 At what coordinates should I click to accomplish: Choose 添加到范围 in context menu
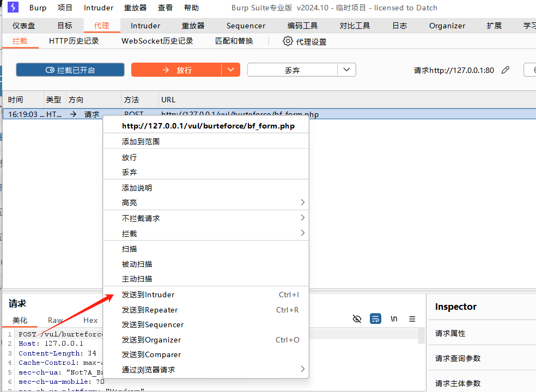pos(206,142)
